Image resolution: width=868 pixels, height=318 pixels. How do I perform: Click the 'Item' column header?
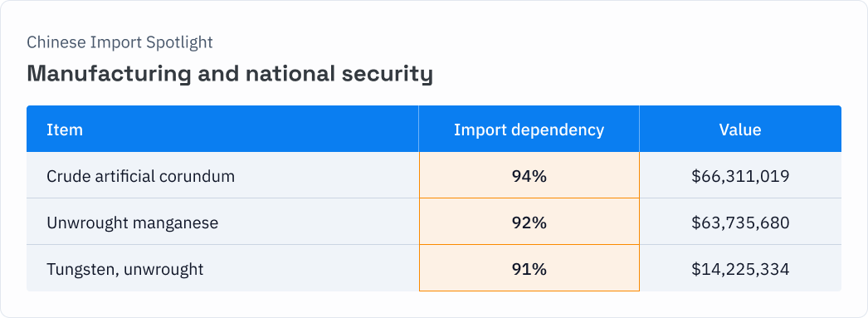click(x=222, y=129)
